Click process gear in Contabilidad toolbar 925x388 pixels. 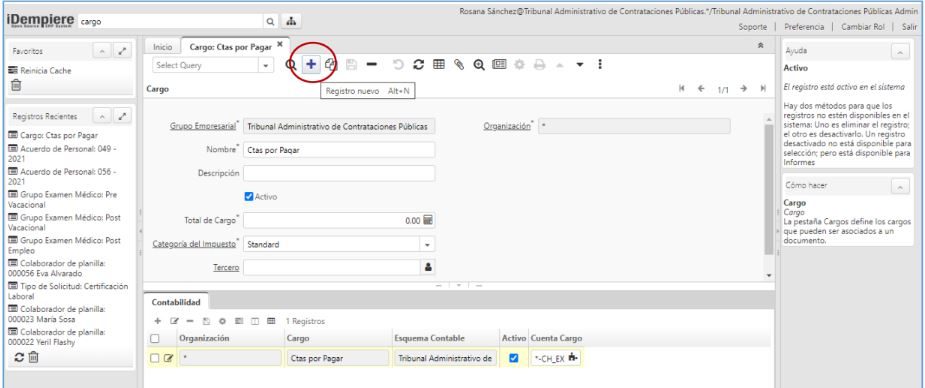click(x=222, y=321)
